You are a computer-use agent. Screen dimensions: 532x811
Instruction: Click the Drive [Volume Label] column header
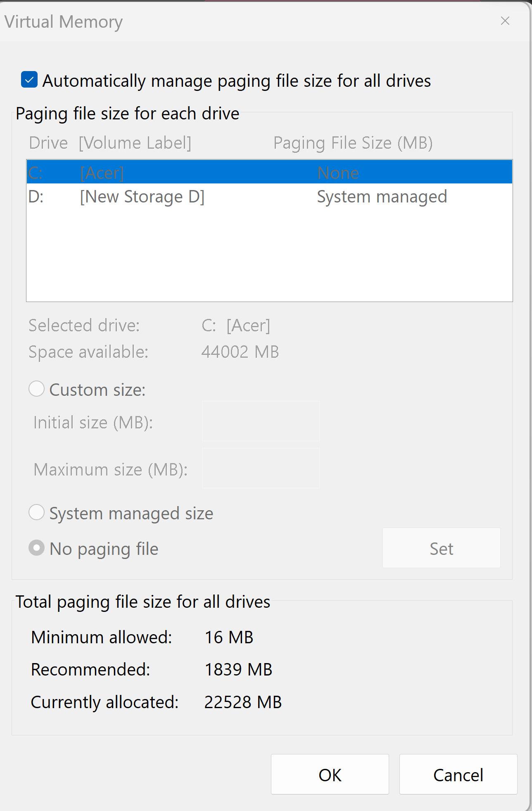[x=110, y=143]
